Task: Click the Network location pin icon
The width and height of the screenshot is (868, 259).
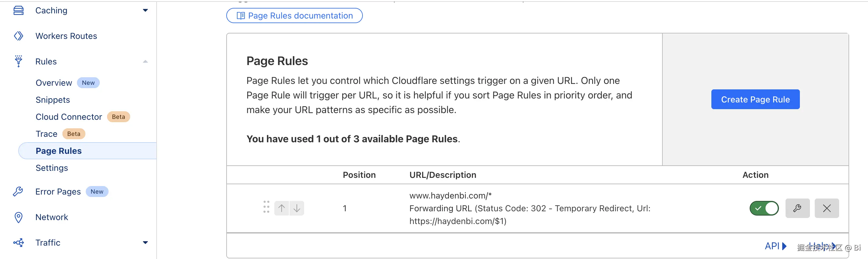Action: 19,217
